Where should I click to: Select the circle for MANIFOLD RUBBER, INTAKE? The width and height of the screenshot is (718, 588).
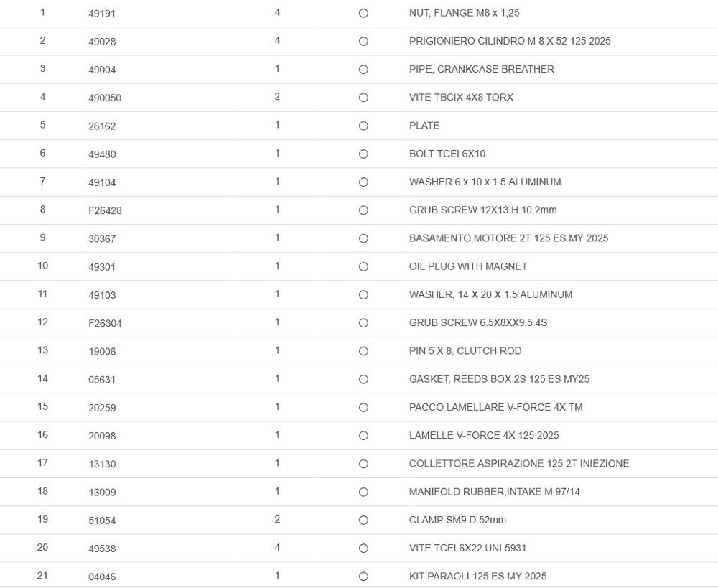point(363,493)
